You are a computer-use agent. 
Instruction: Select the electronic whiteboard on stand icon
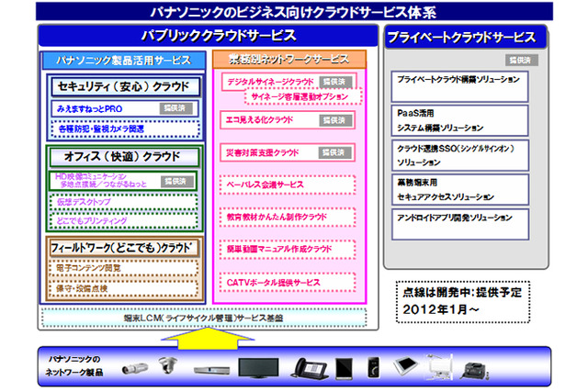(x=439, y=366)
